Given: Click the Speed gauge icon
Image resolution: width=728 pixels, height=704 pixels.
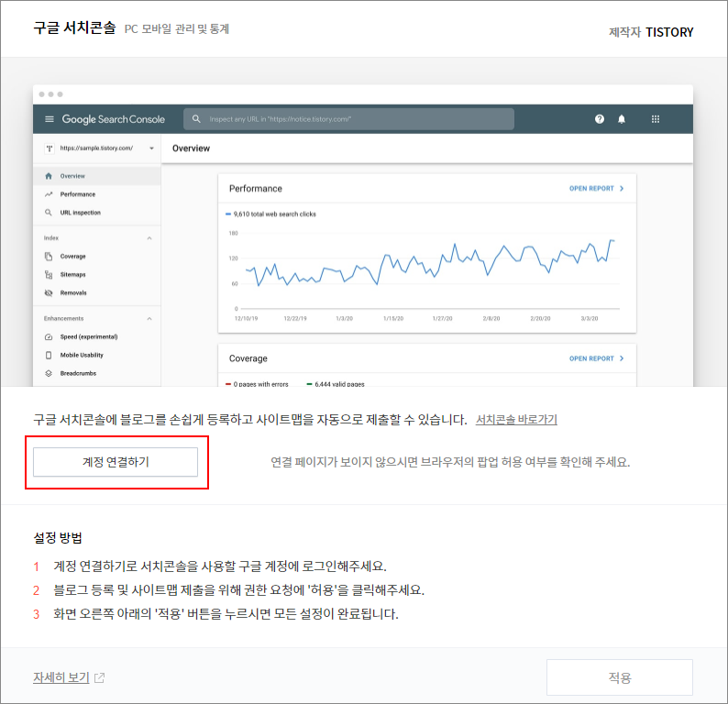Looking at the screenshot, I should pyautogui.click(x=49, y=337).
